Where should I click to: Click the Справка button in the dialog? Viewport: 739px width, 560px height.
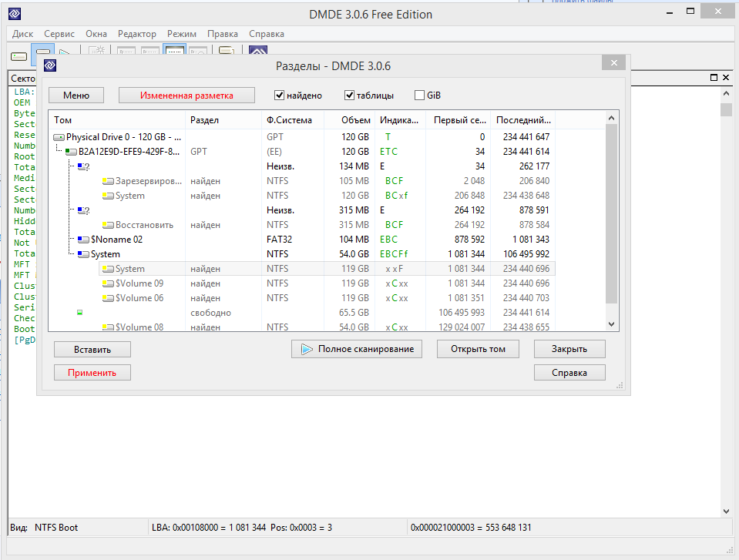[x=569, y=373]
